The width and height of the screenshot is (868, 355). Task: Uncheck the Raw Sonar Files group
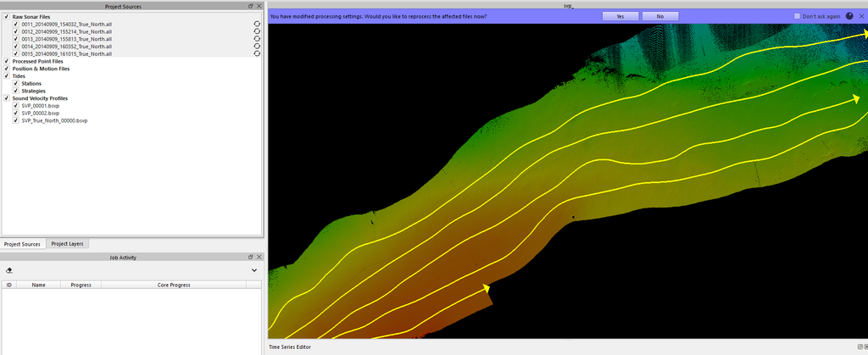pyautogui.click(x=7, y=17)
